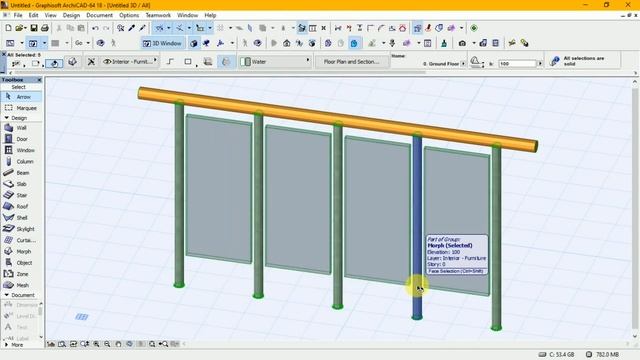Select the Curtain Wall tool in Toolbox
Image resolution: width=640 pixels, height=360 pixels.
pos(21,240)
